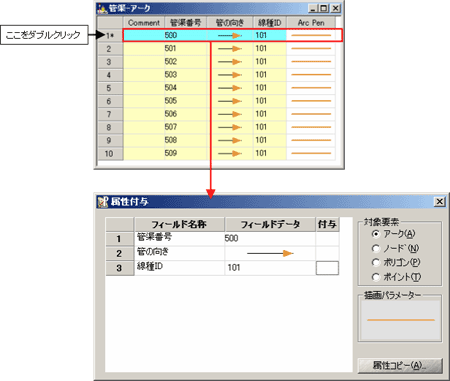
Task: Click field data 101 in 属性付与
Action: (270, 268)
